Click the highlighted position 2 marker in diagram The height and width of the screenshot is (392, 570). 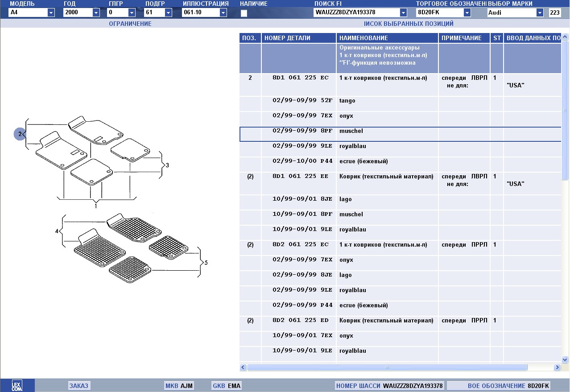(20, 134)
